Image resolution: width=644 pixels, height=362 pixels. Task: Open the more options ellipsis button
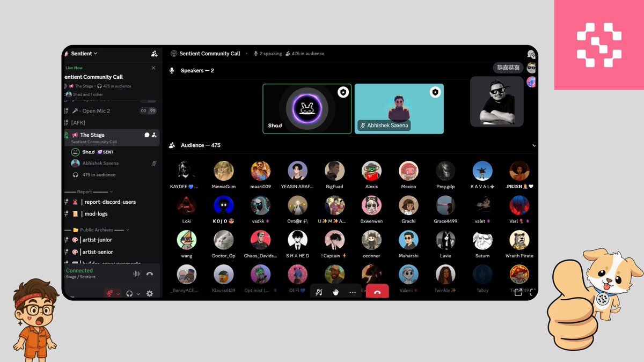pos(353,292)
